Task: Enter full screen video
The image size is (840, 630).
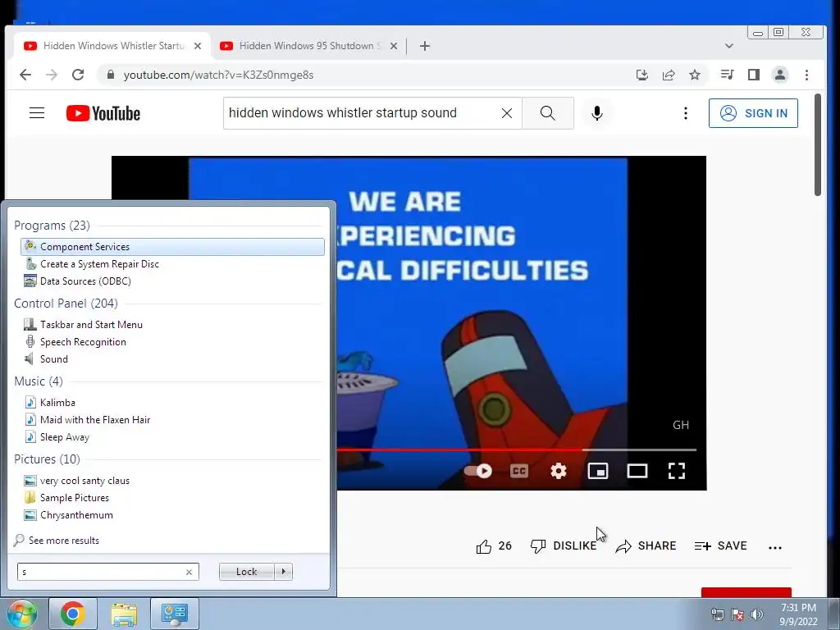Action: click(677, 471)
